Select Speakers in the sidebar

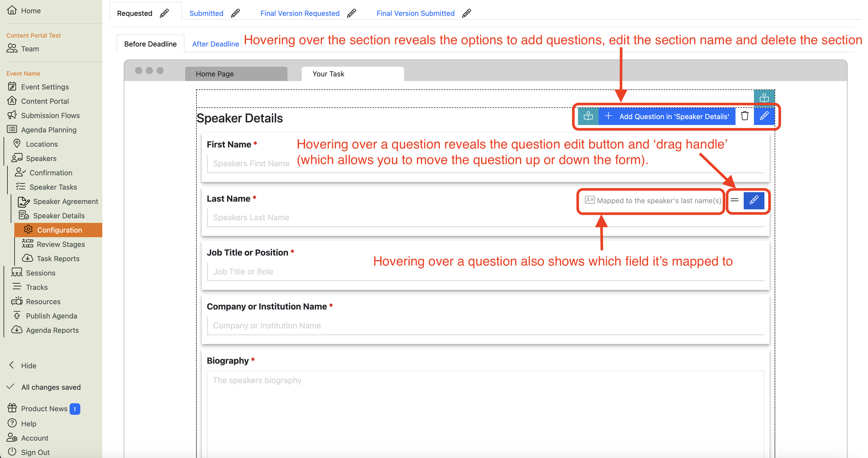click(x=34, y=158)
